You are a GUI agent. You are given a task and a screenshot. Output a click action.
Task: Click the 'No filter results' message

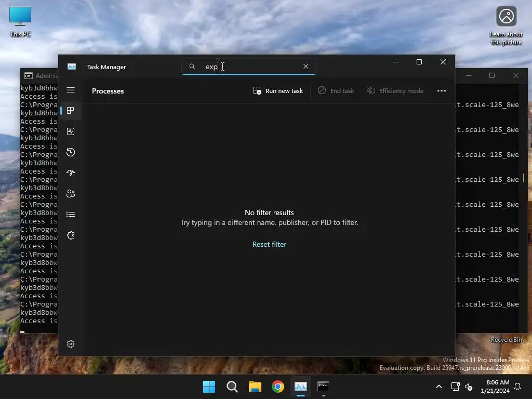tap(270, 212)
